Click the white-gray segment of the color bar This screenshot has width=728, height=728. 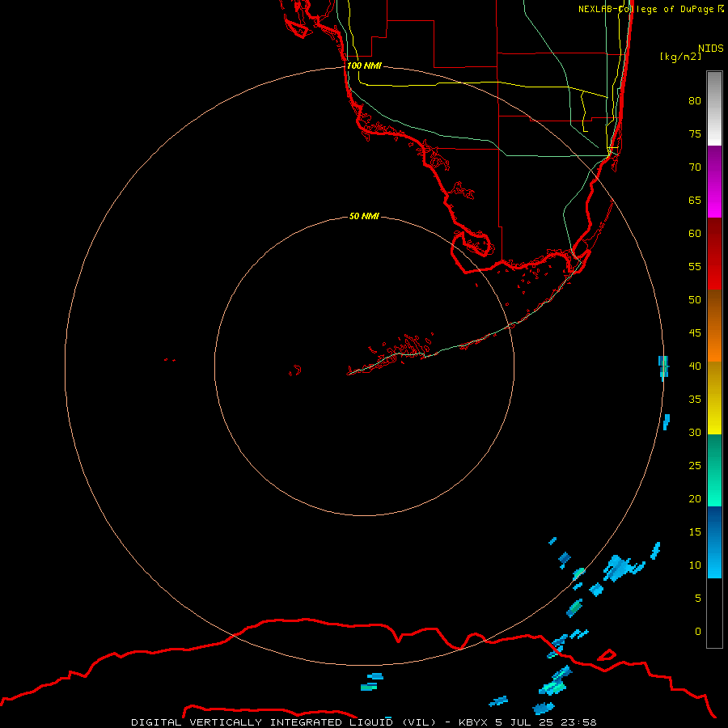pos(714,108)
